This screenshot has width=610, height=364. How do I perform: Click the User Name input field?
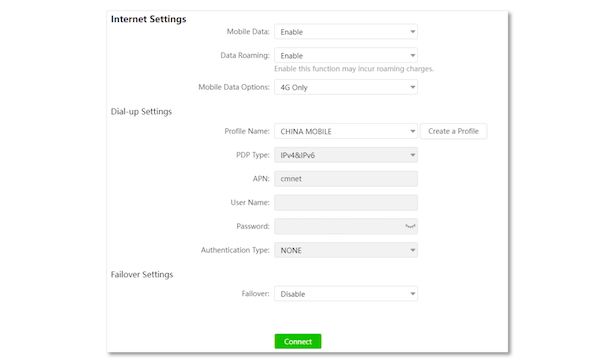pos(345,203)
